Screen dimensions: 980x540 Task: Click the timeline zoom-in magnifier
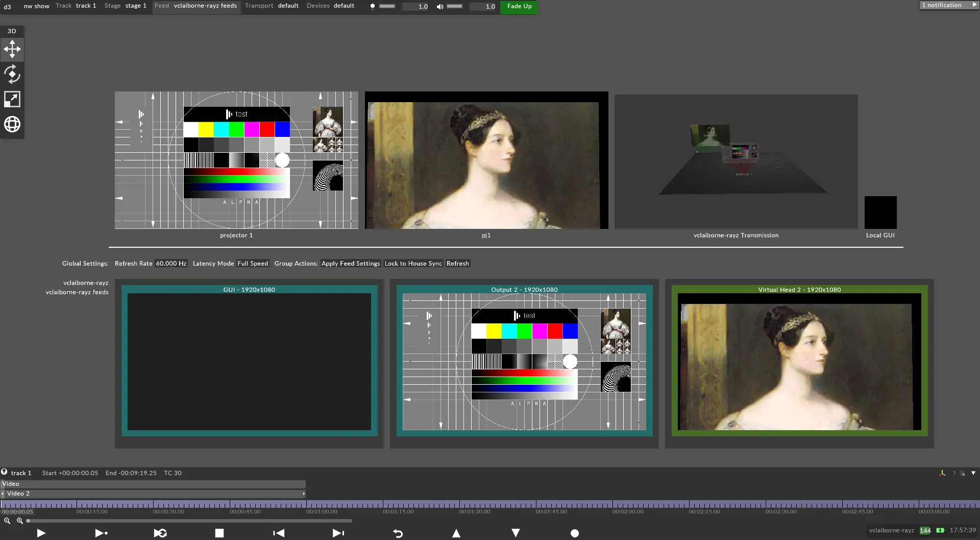(x=19, y=521)
